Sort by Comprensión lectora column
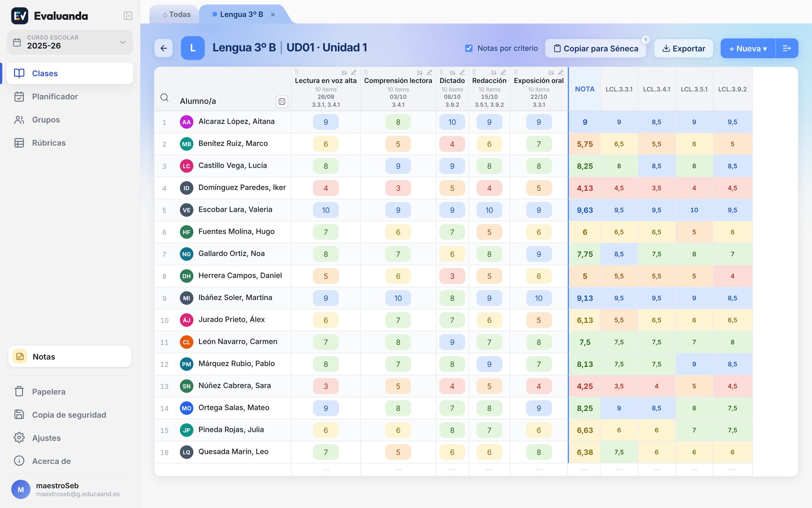Viewport: 812px width, 508px height. (x=420, y=72)
